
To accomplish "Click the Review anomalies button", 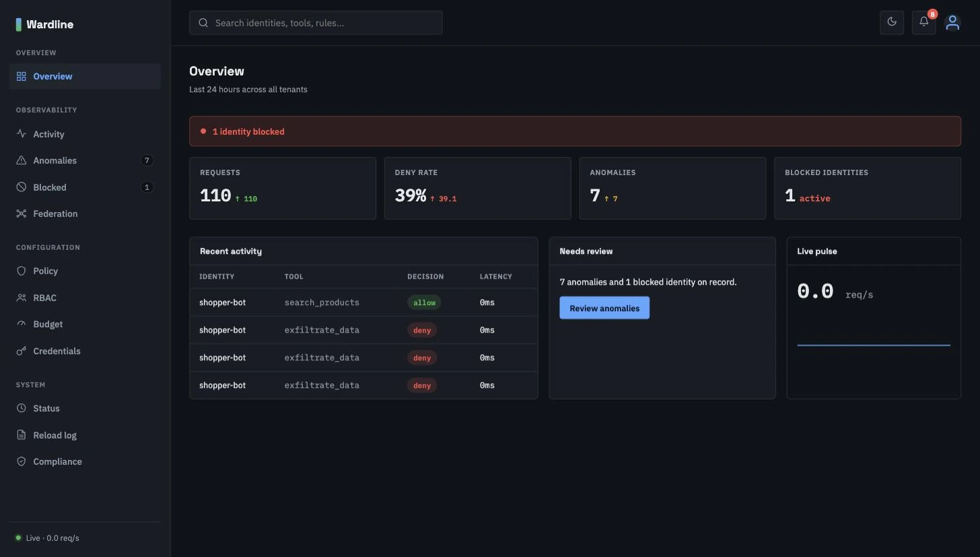I will pyautogui.click(x=604, y=308).
